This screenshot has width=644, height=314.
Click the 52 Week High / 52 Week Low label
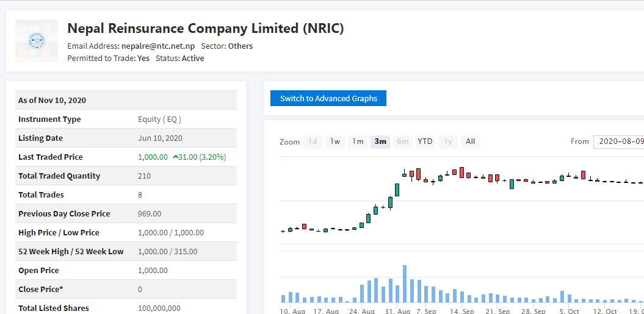tap(71, 252)
